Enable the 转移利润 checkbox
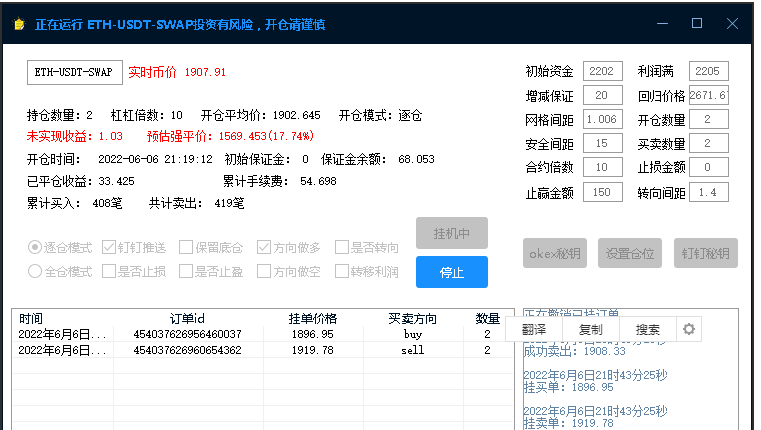 pyautogui.click(x=342, y=271)
